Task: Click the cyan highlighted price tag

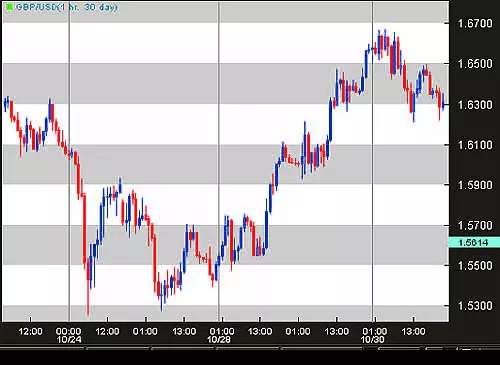Action: 474,242
